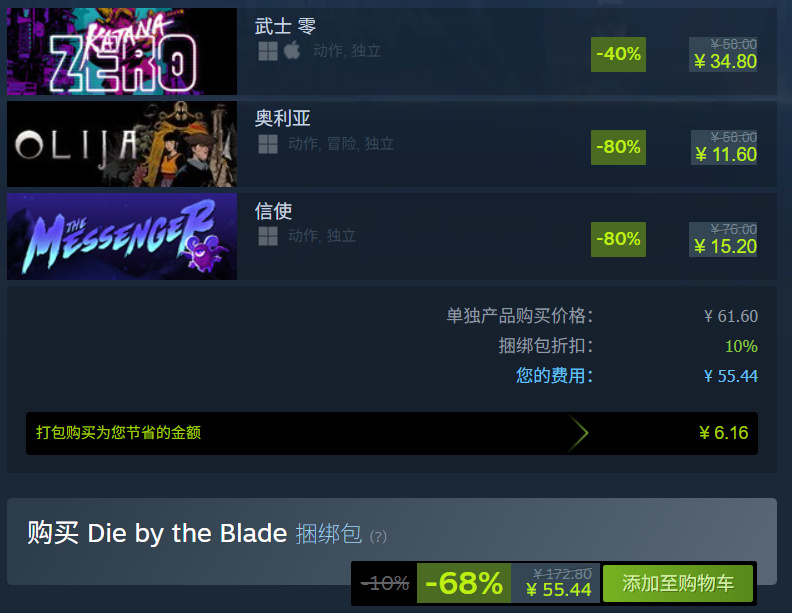Click the -40% discount badge for 武士 零
792x613 pixels.
tap(618, 54)
